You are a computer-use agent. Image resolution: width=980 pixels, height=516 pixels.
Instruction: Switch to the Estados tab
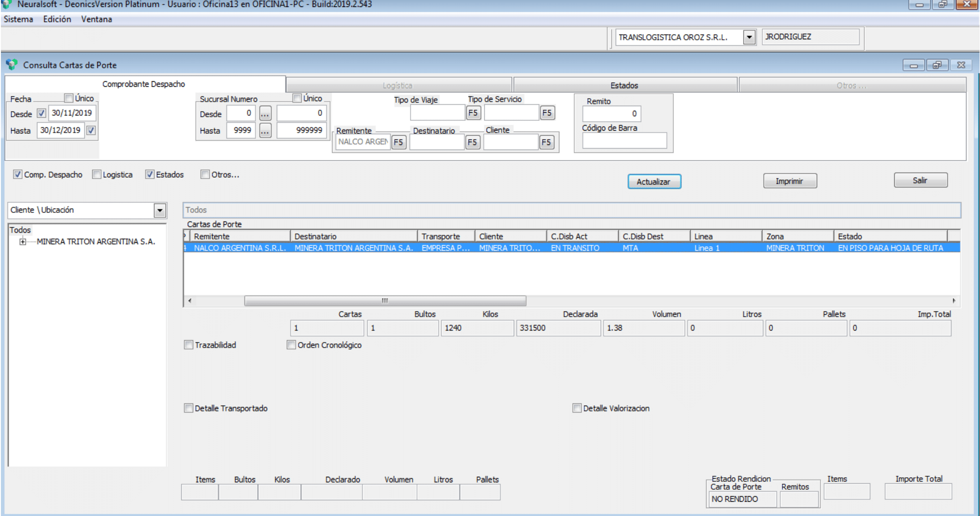pos(624,85)
